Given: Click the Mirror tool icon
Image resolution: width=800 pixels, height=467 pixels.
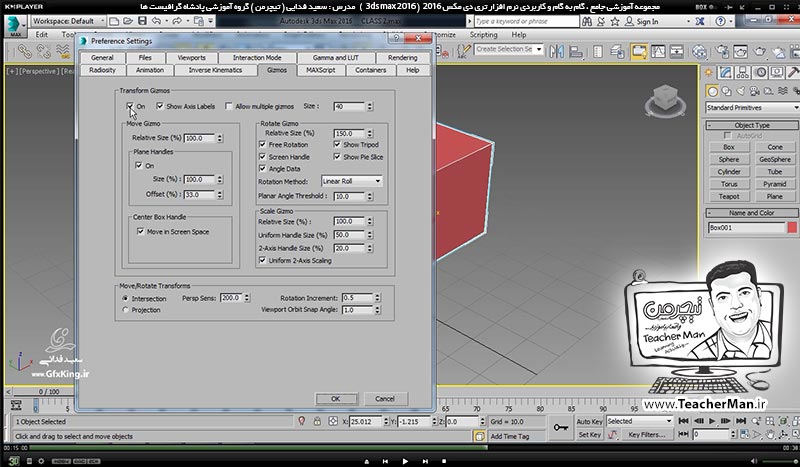Looking at the screenshot, I should (x=556, y=51).
